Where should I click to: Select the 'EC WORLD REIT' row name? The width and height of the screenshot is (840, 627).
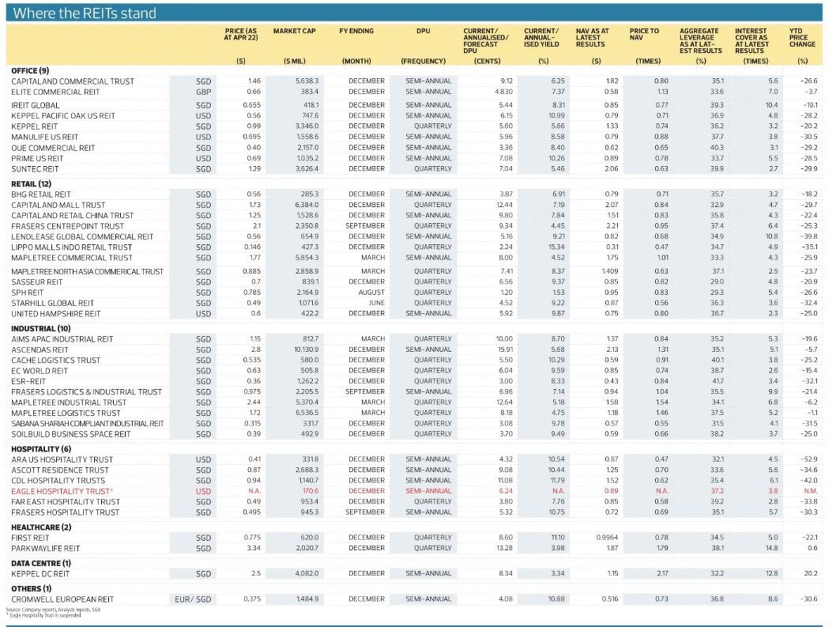coord(40,371)
